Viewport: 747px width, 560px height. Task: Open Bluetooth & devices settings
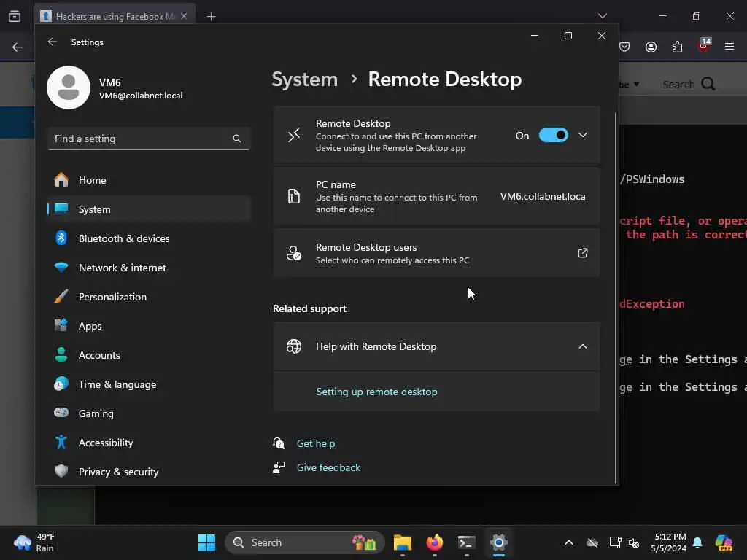tap(149, 238)
